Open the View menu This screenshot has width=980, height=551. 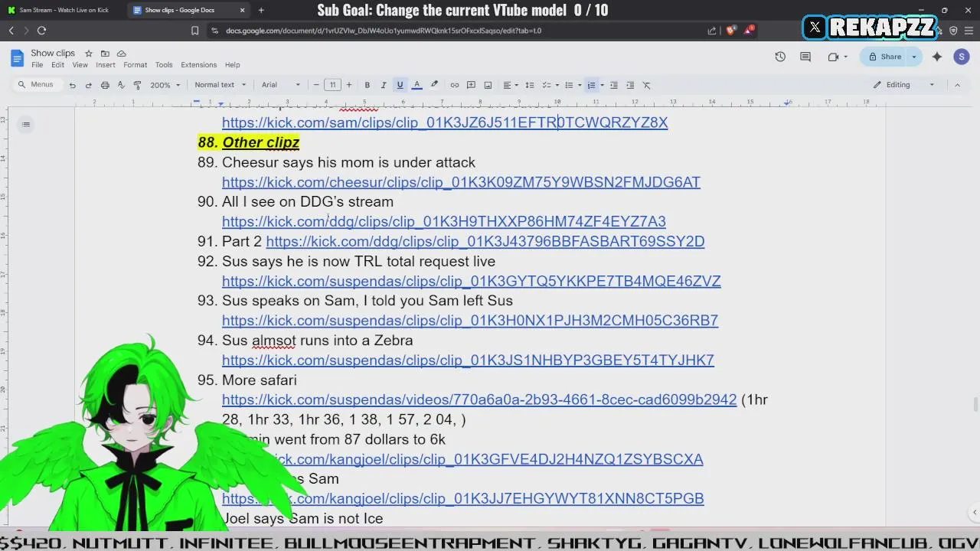point(80,65)
